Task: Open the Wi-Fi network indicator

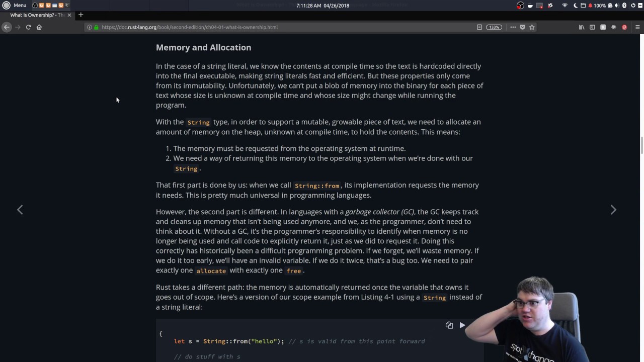Action: (565, 6)
